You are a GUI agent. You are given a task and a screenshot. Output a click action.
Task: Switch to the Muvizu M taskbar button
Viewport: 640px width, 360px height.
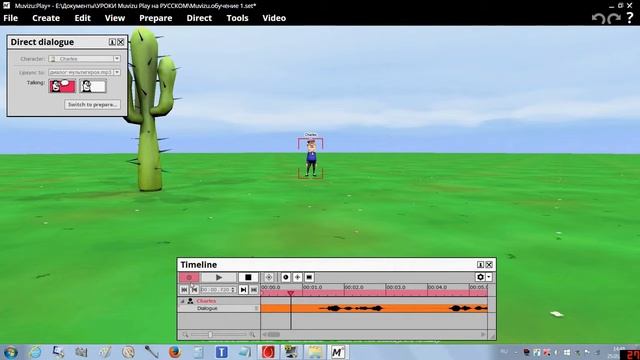click(338, 352)
